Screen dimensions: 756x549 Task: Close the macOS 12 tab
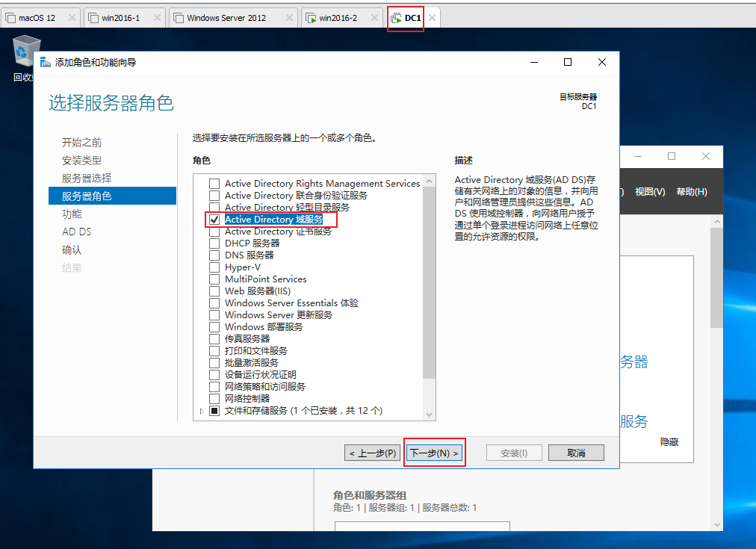(72, 18)
